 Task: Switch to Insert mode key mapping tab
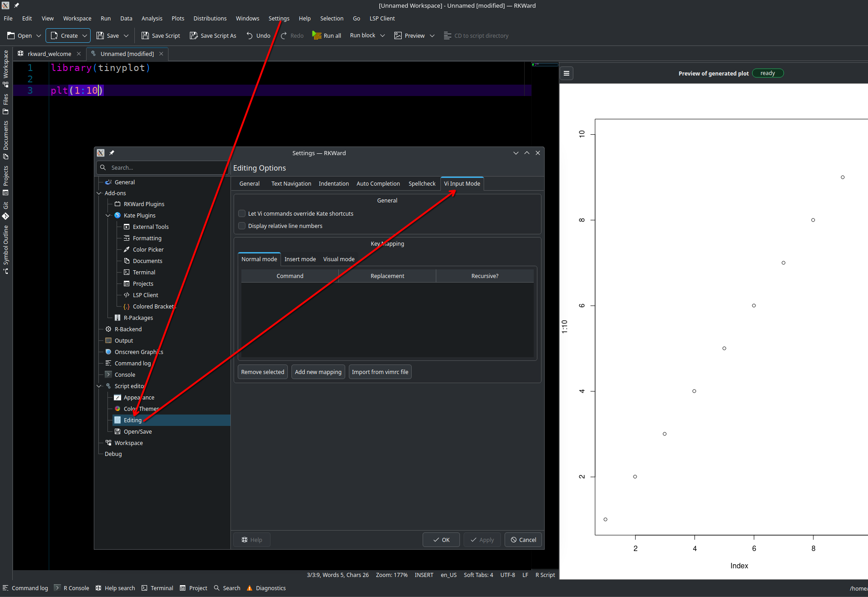click(300, 259)
